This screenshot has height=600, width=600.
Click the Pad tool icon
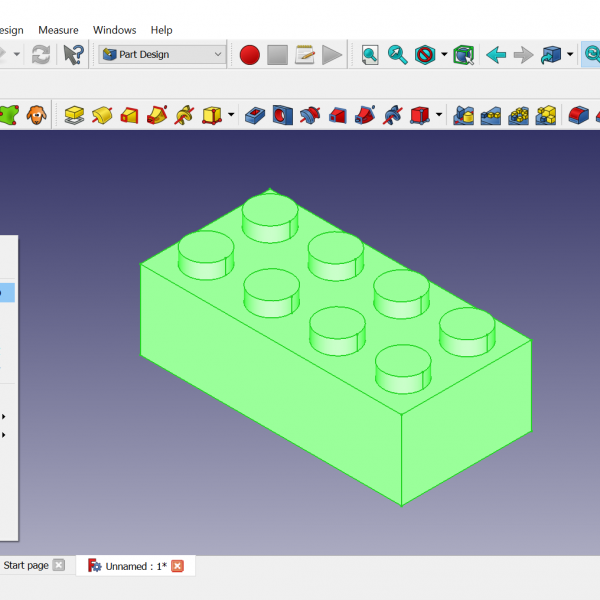[74, 115]
